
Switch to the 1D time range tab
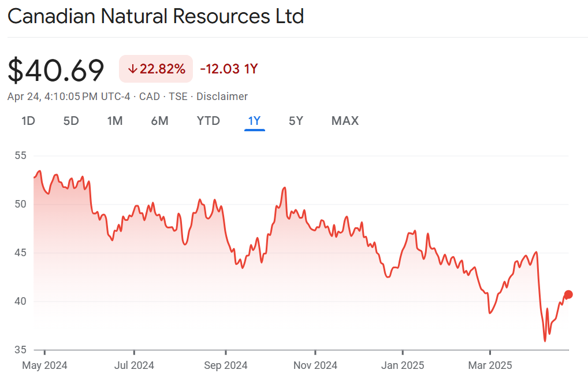pos(28,121)
